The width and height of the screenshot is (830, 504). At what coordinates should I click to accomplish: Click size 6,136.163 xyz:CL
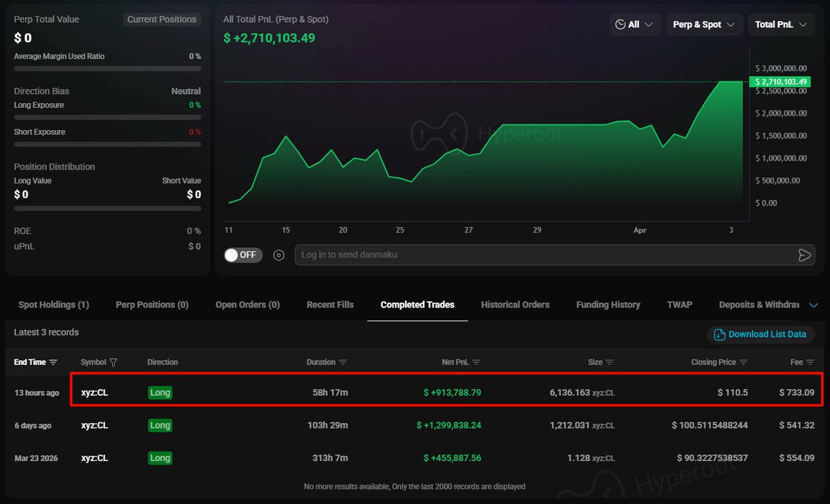pyautogui.click(x=582, y=393)
